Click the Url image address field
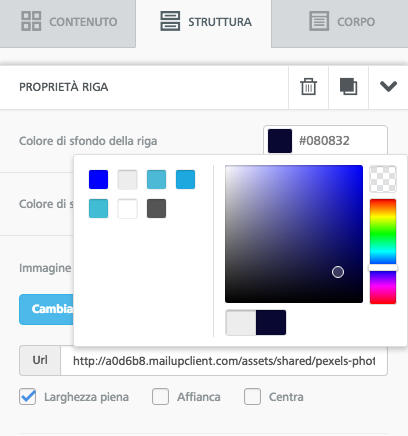The height and width of the screenshot is (436, 408). [x=224, y=361]
